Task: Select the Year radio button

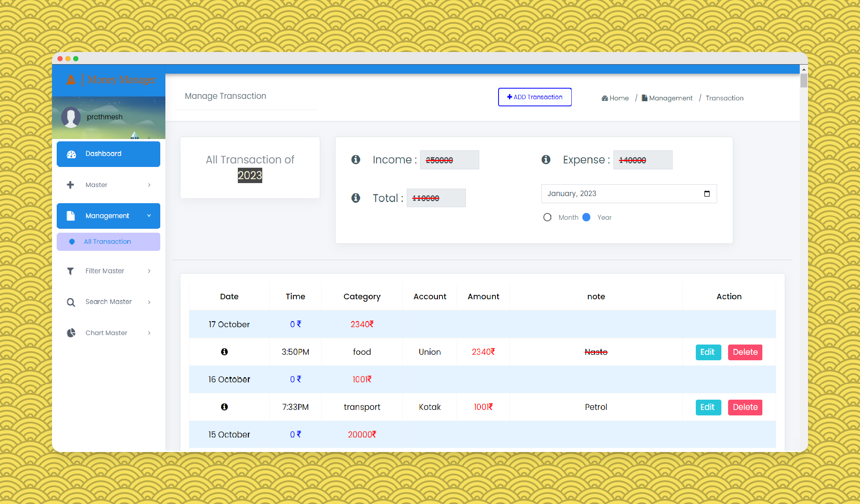Action: pyautogui.click(x=586, y=217)
